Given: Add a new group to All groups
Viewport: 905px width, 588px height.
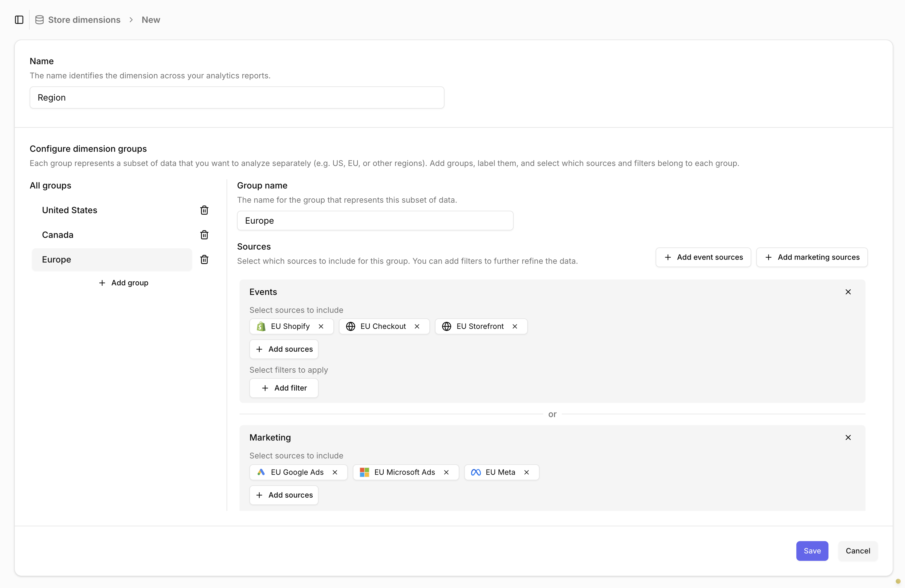Looking at the screenshot, I should pos(123,282).
